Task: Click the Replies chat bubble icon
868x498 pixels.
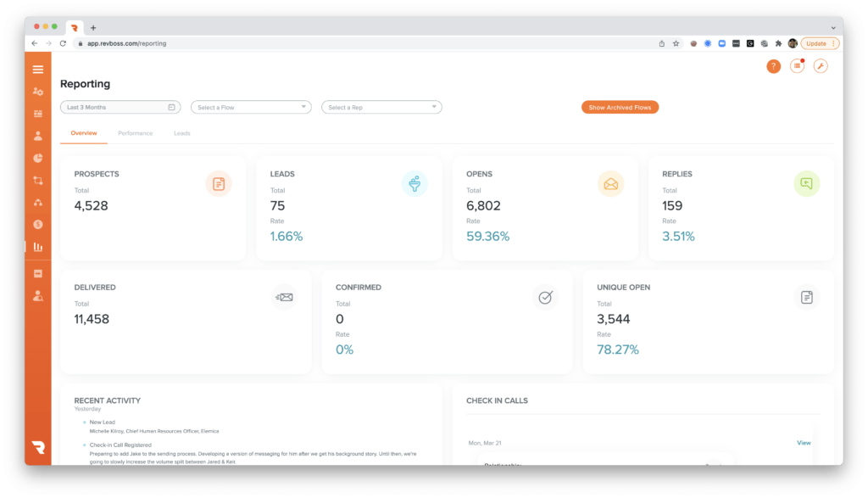Action: (x=807, y=184)
